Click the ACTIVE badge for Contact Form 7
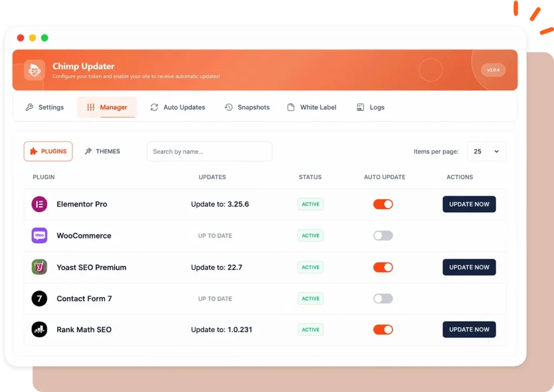Image resolution: width=554 pixels, height=392 pixels. pos(311,299)
